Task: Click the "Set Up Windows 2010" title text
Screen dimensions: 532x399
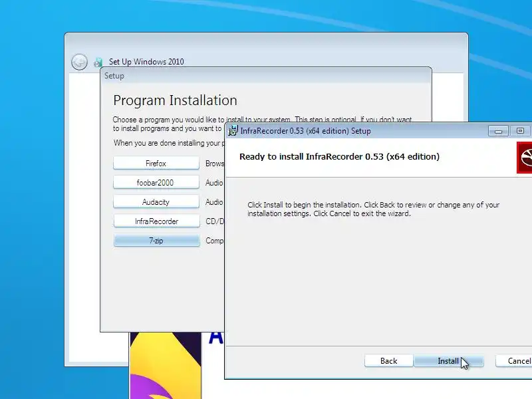Action: (146, 62)
